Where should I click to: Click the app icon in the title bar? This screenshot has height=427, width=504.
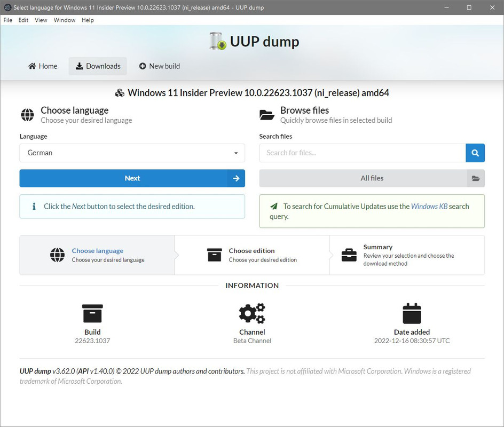coord(7,7)
